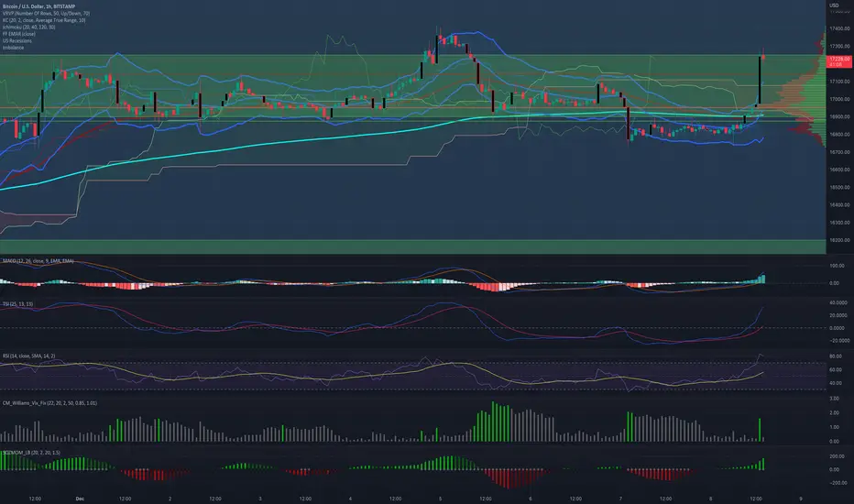
Task: Click the 16200.00 price axis label
Action: 839,240
